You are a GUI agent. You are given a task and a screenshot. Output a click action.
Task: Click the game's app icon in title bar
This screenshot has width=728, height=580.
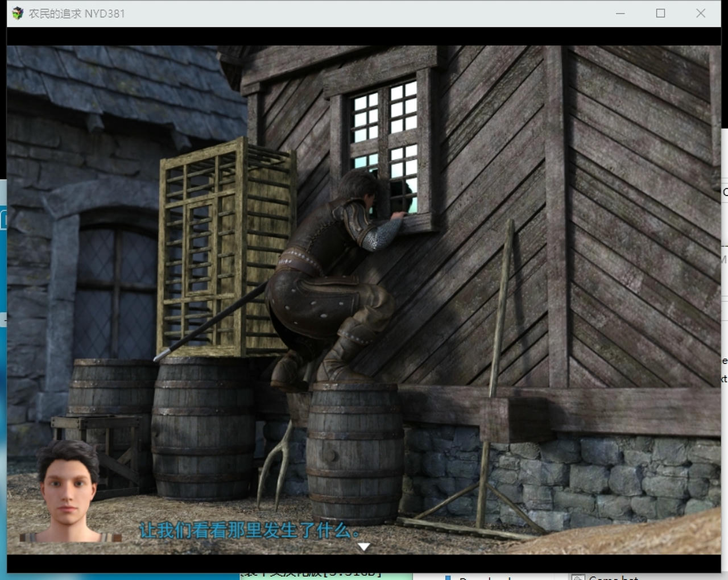[x=18, y=13]
